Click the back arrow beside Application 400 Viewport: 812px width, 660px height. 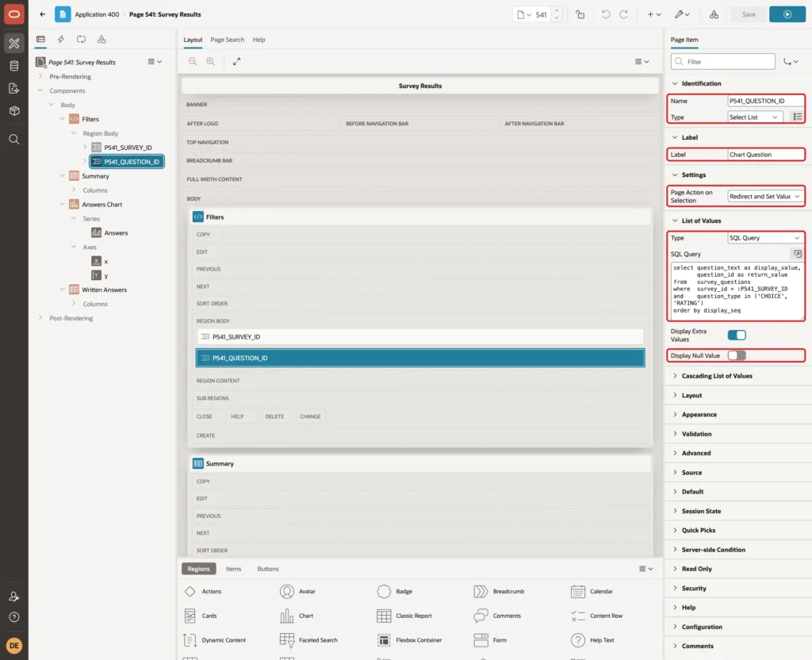43,14
